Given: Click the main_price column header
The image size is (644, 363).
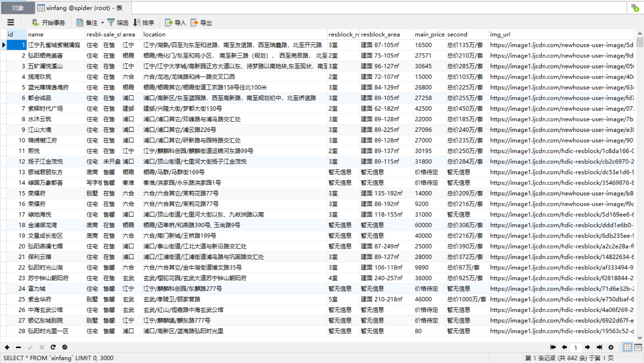Looking at the screenshot, I should click(x=430, y=34).
